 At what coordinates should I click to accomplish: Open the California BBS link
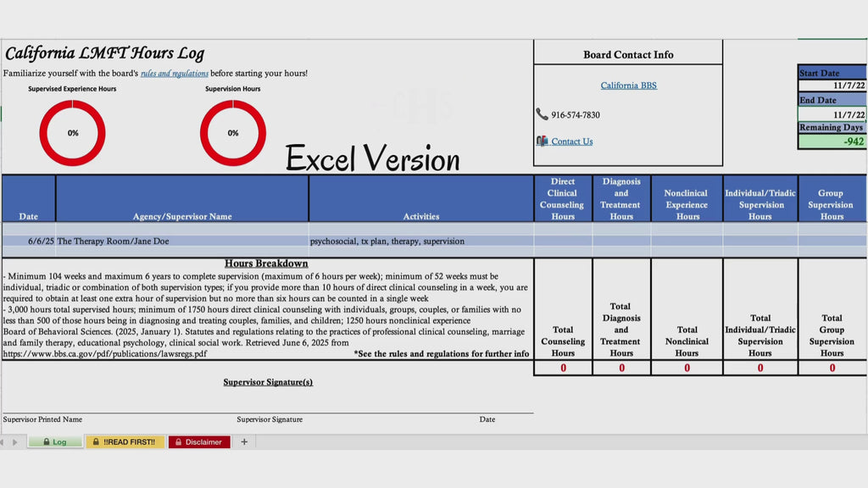point(628,86)
